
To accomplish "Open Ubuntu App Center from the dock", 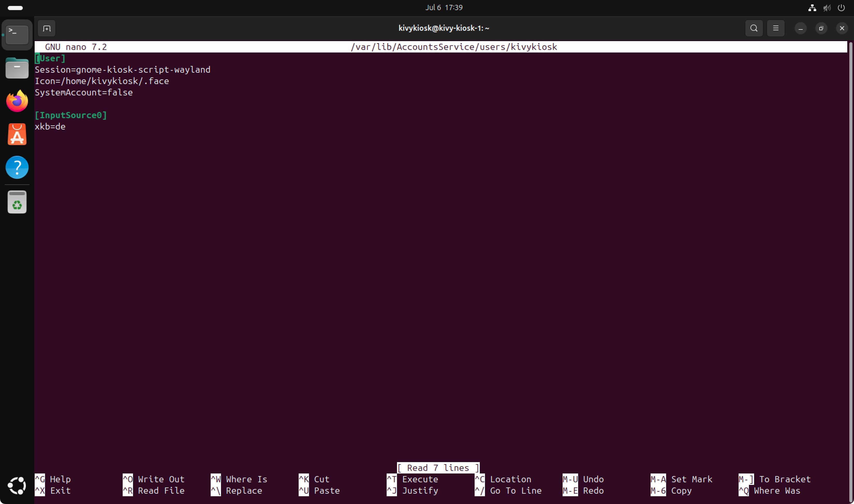I will [17, 134].
